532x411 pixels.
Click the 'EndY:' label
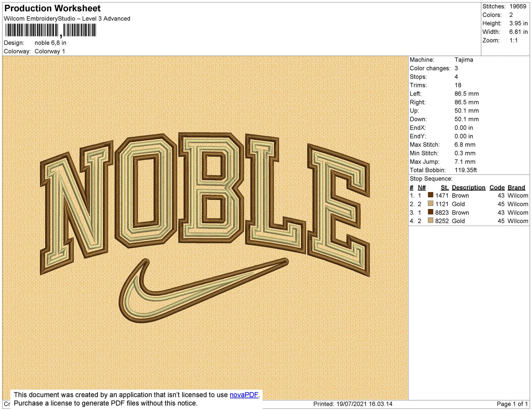click(418, 136)
